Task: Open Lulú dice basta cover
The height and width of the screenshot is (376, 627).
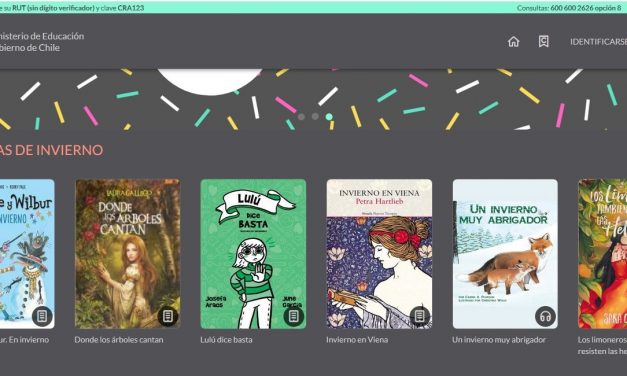Action: [x=253, y=254]
